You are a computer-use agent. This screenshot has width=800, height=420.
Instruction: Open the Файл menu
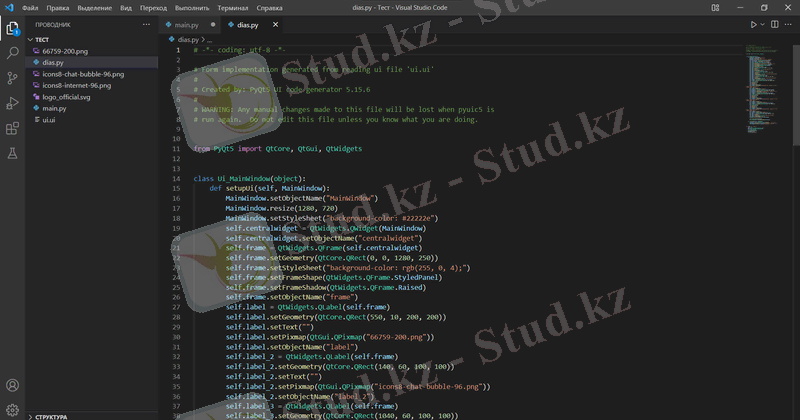coord(32,8)
